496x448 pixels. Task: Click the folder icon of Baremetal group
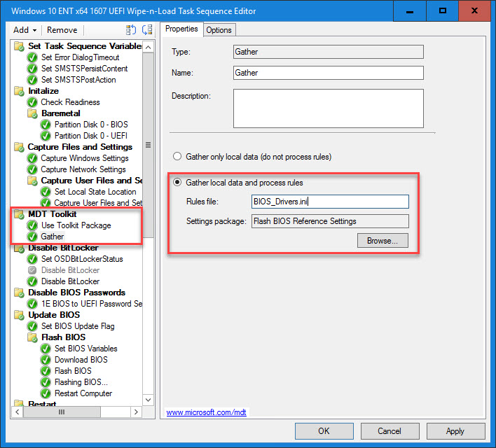[32, 113]
